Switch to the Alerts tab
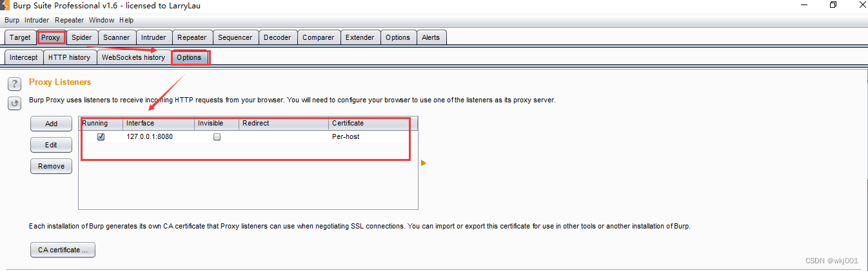The image size is (868, 271). pyautogui.click(x=431, y=37)
